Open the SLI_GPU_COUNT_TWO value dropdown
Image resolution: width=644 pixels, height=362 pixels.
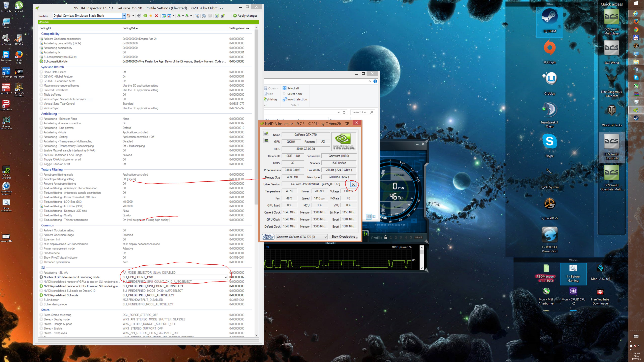coord(225,277)
